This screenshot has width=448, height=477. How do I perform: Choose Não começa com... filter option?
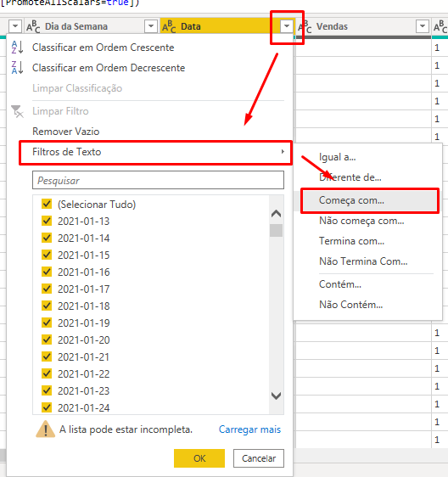[x=361, y=221]
